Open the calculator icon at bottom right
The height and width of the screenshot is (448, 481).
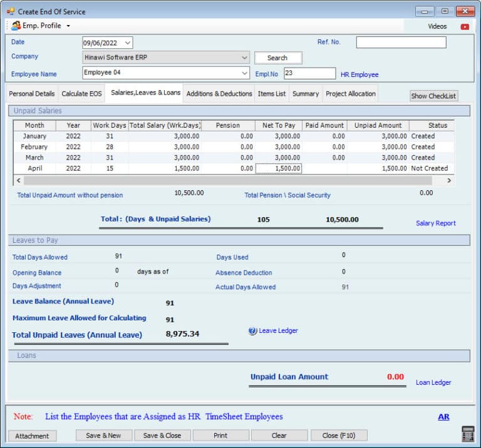[x=467, y=434]
